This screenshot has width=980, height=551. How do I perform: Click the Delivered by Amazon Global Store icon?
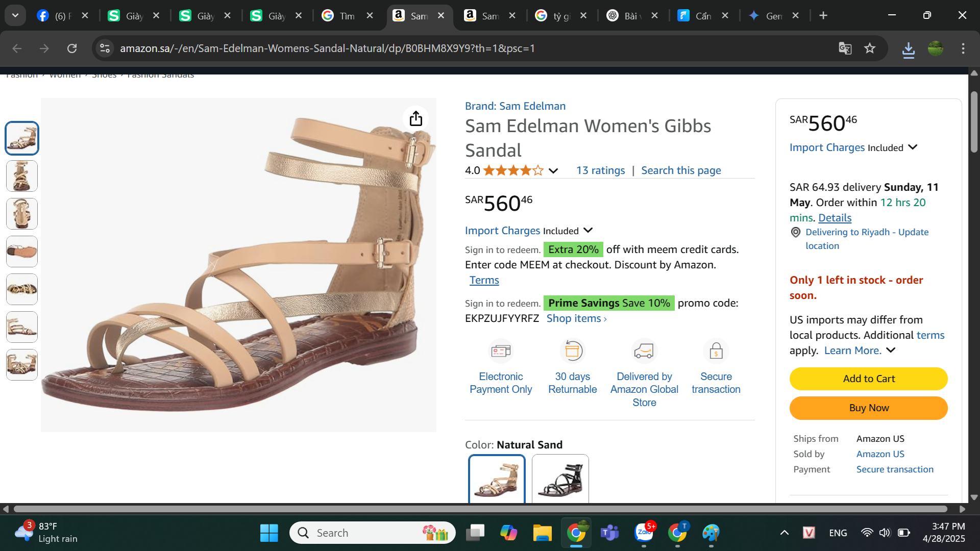pos(644,351)
